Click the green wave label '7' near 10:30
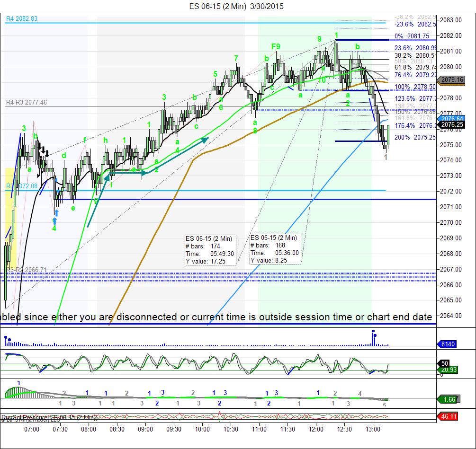This screenshot has height=449, width=476. (x=236, y=58)
